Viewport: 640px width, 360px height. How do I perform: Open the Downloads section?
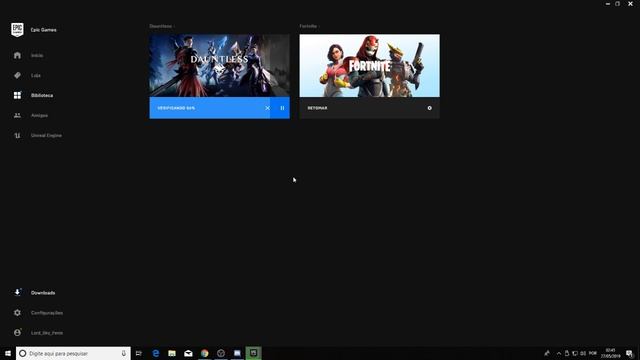[43, 293]
